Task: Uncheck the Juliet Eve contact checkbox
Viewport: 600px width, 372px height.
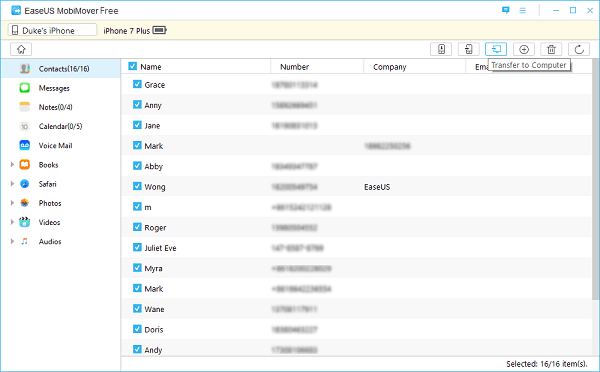Action: tap(137, 247)
